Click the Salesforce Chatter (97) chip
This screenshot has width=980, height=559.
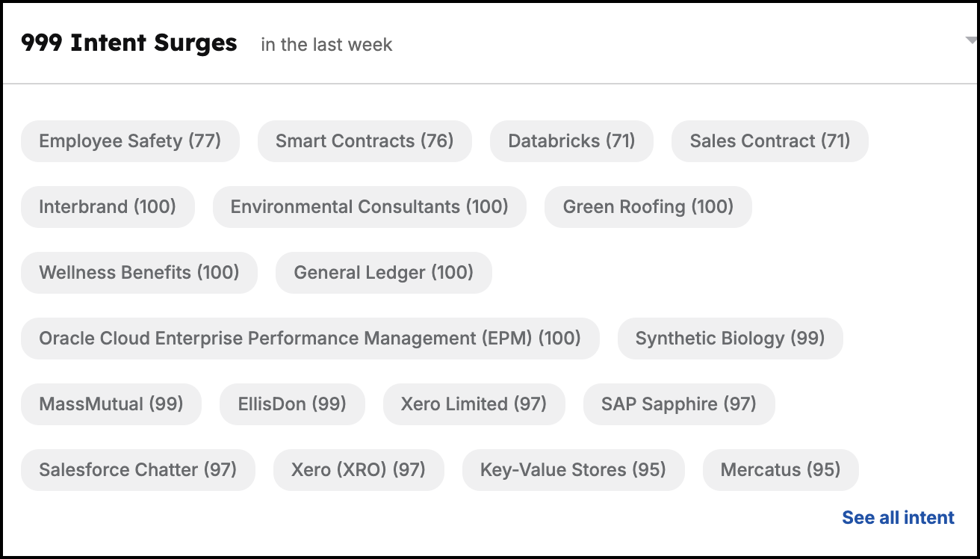click(138, 470)
